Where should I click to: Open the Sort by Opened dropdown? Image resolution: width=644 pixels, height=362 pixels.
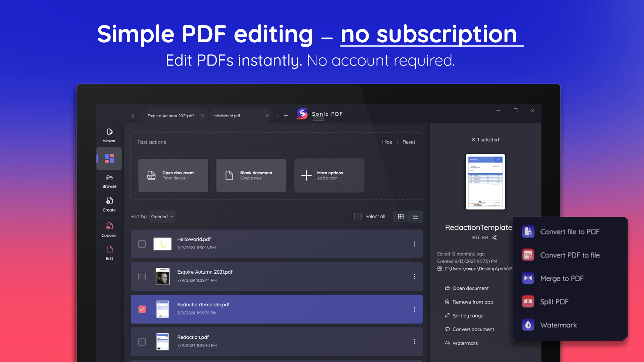click(162, 216)
